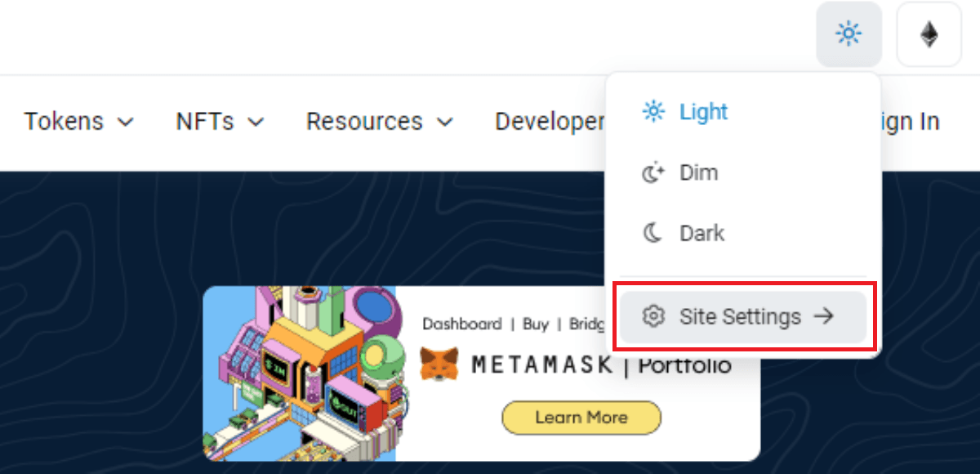Switch to the Dim theme
Image resolution: width=980 pixels, height=474 pixels.
pyautogui.click(x=743, y=172)
